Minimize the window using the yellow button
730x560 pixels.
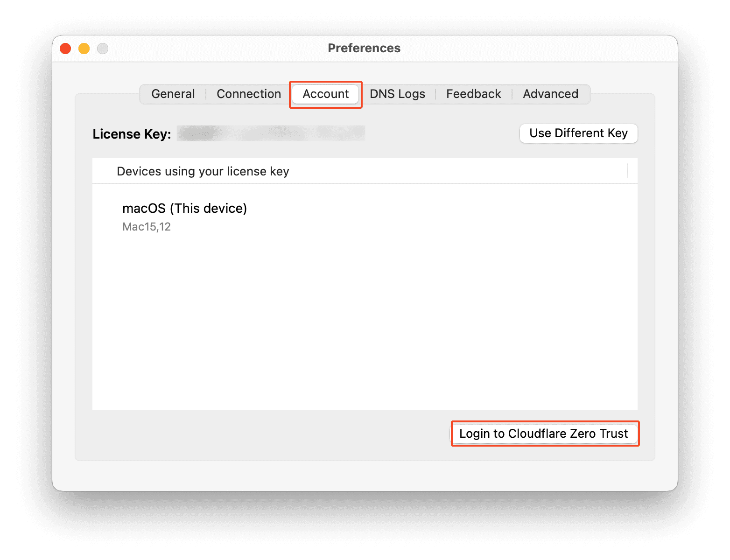(84, 48)
